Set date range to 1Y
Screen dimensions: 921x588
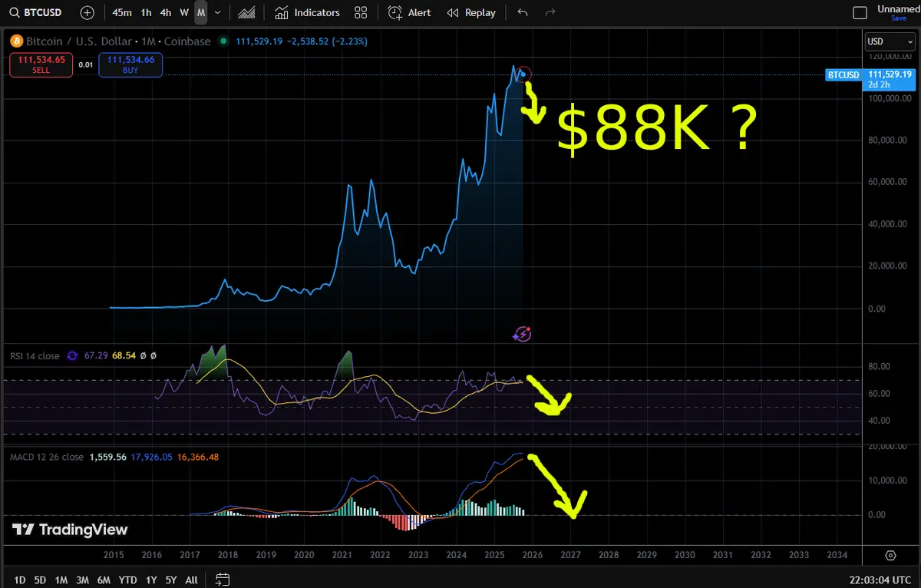tap(151, 580)
